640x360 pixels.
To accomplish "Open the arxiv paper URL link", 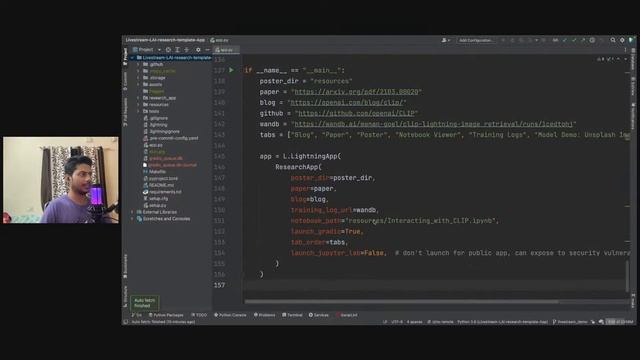I will [356, 92].
